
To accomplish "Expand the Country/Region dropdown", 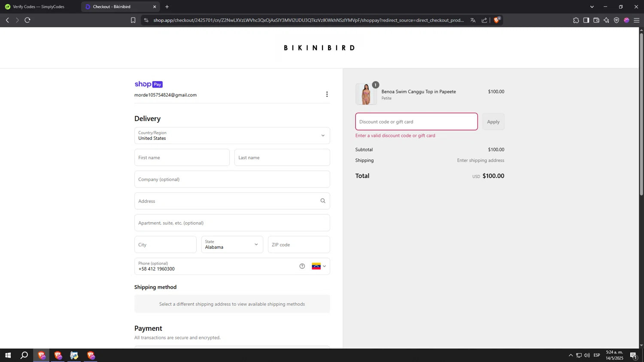I will (x=232, y=136).
